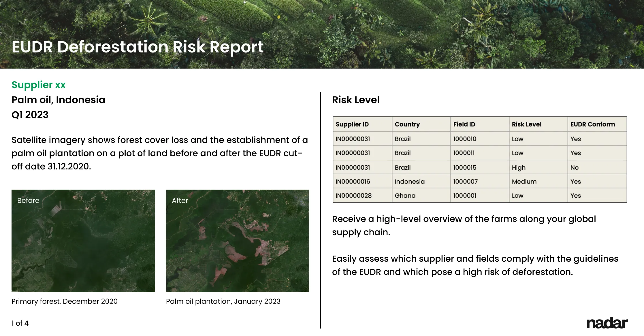
Task: Click the header banner forest image
Action: pos(432,32)
